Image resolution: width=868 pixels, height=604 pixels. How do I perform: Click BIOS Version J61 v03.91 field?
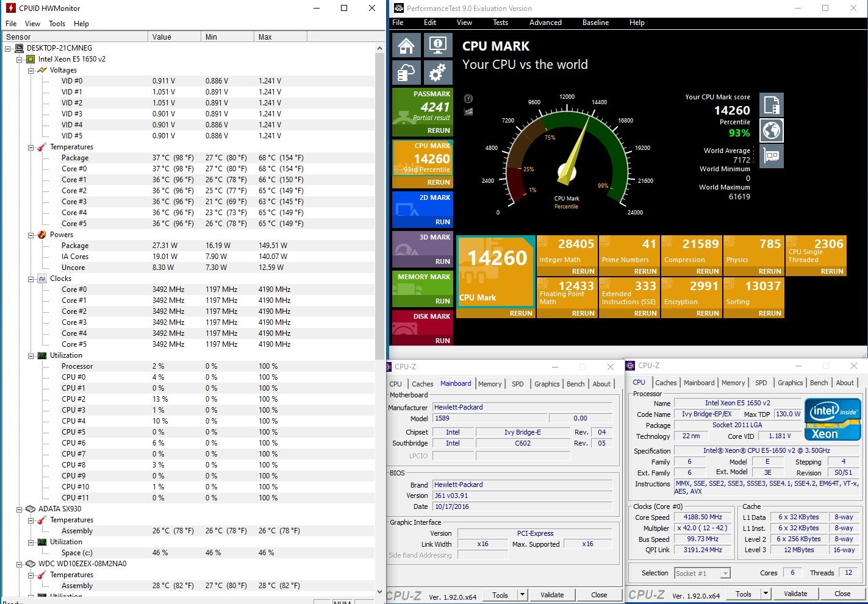[x=522, y=496]
